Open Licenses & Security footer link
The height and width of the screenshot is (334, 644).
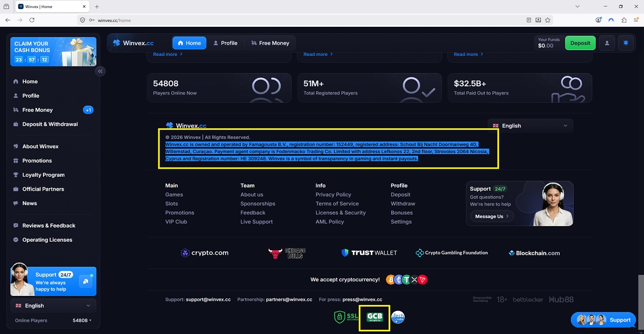click(x=341, y=213)
